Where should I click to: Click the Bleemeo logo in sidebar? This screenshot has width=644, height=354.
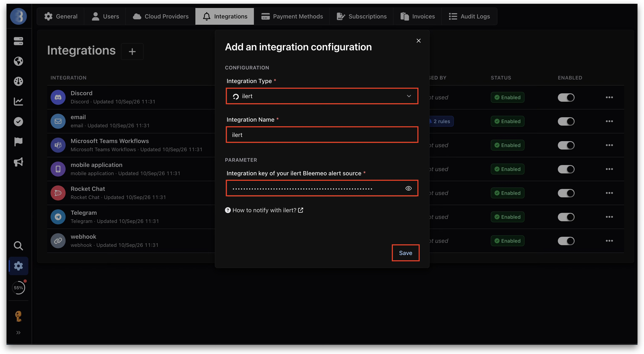(x=18, y=16)
